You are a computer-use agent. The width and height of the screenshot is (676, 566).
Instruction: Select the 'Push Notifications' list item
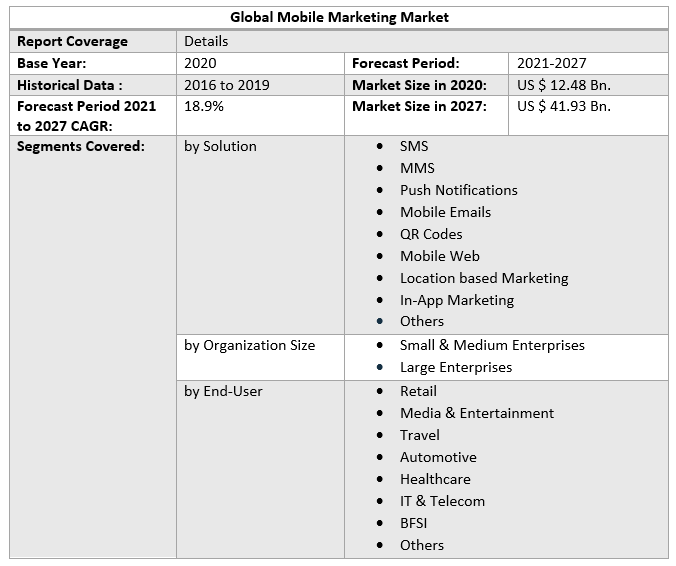click(458, 190)
